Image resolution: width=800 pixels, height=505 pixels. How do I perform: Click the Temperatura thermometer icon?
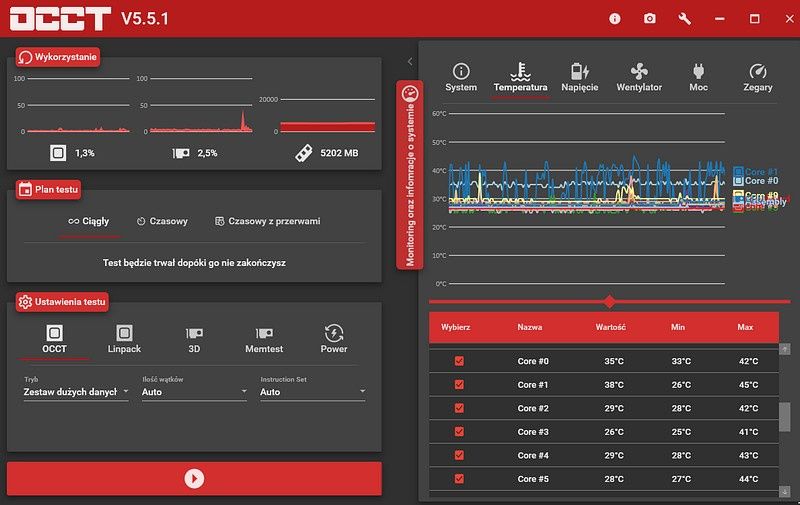click(520, 72)
